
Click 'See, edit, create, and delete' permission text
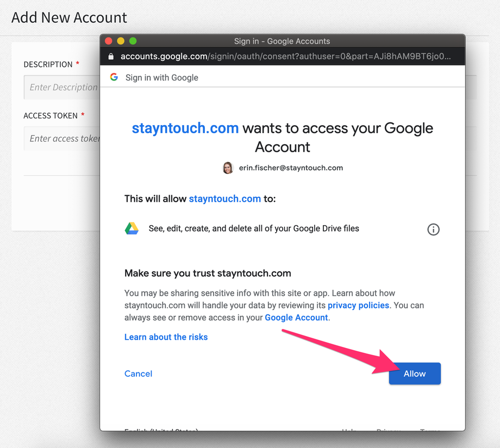coord(254,228)
